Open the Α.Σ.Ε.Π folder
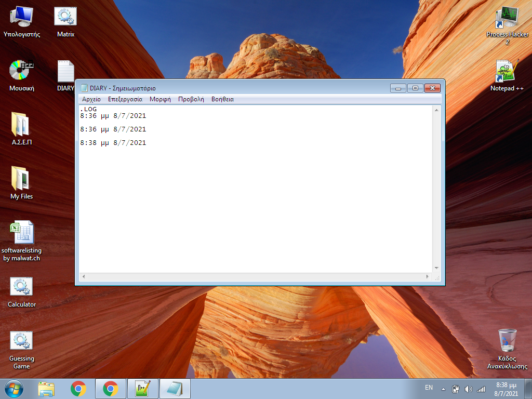 coord(21,125)
